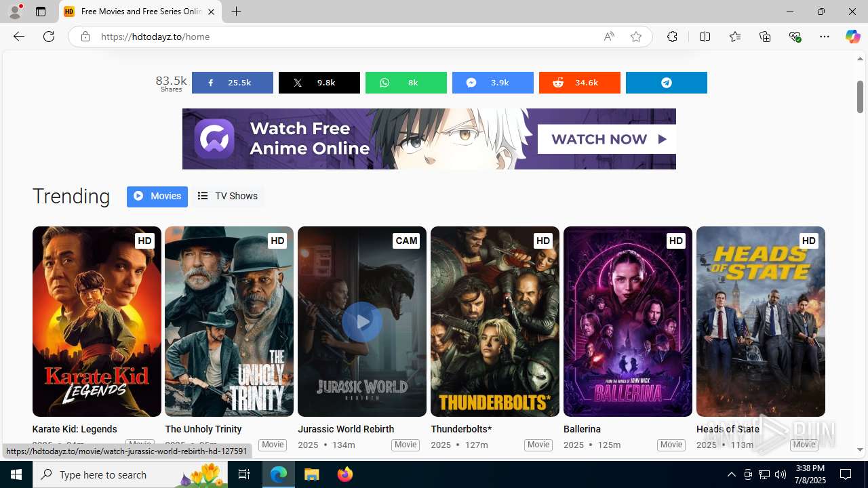This screenshot has width=868, height=488.
Task: Click Jurassic World Rebirth title link
Action: (x=346, y=429)
